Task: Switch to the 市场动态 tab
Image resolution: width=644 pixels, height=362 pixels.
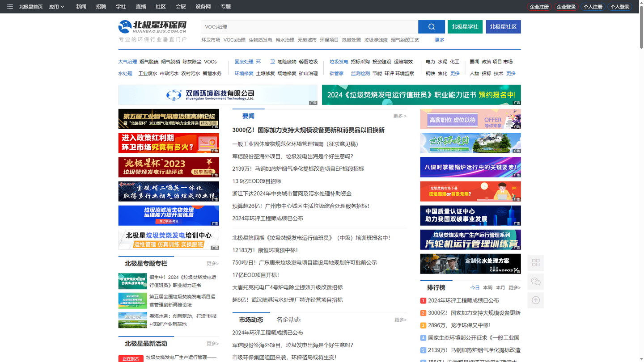Action: pyautogui.click(x=251, y=320)
